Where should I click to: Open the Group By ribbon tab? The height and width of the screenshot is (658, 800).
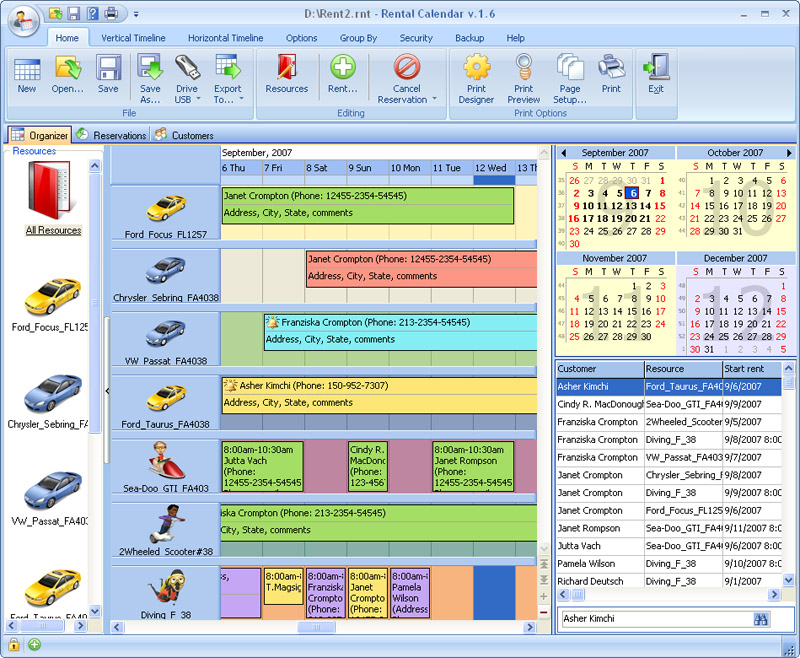pyautogui.click(x=358, y=38)
